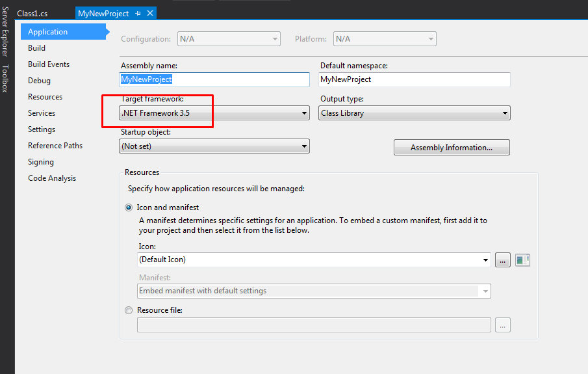Open the Code Analysis page
This screenshot has width=588, height=374.
click(52, 178)
